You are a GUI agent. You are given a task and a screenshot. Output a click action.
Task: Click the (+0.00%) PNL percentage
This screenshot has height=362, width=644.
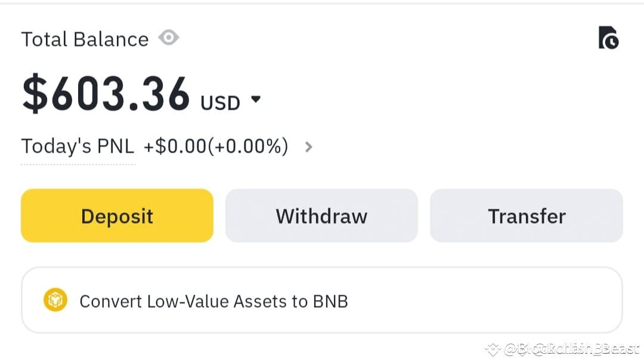(x=247, y=146)
